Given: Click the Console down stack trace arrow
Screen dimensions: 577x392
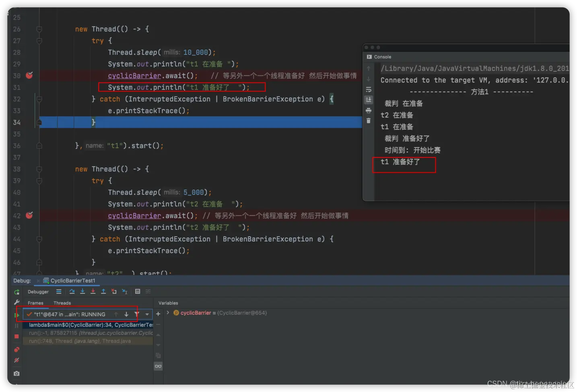Looking at the screenshot, I should 368,79.
